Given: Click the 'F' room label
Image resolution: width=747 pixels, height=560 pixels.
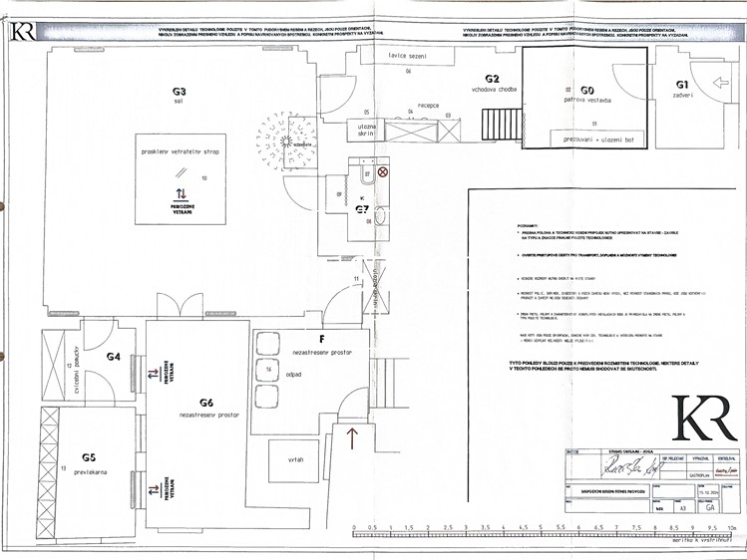Looking at the screenshot, I should point(322,339).
